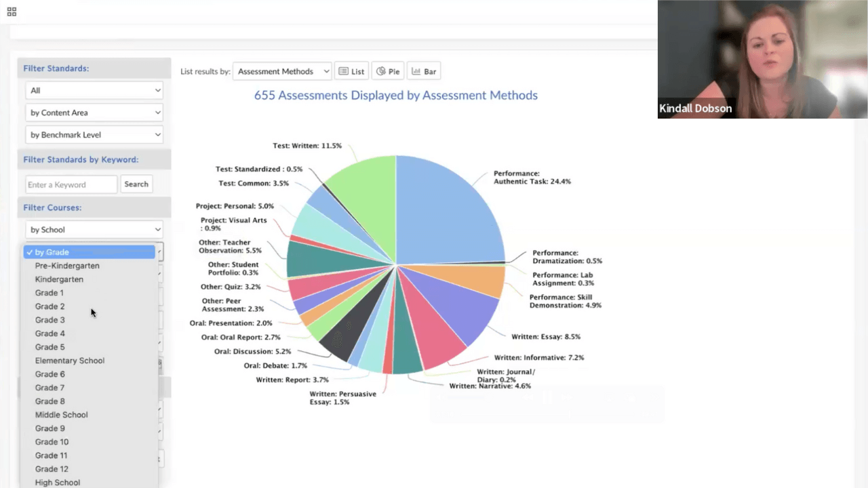Open the Filter Standards 'All' dropdown

[x=94, y=90]
